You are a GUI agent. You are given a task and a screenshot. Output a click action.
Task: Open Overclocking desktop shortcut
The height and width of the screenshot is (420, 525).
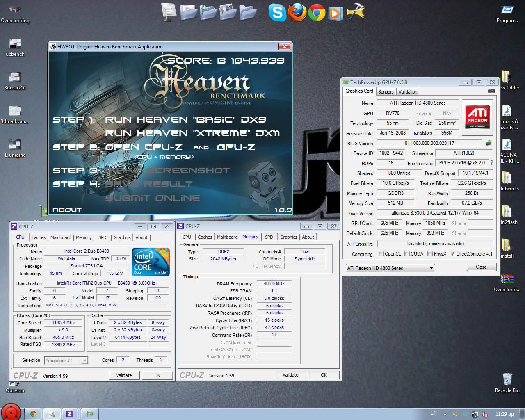(x=15, y=13)
